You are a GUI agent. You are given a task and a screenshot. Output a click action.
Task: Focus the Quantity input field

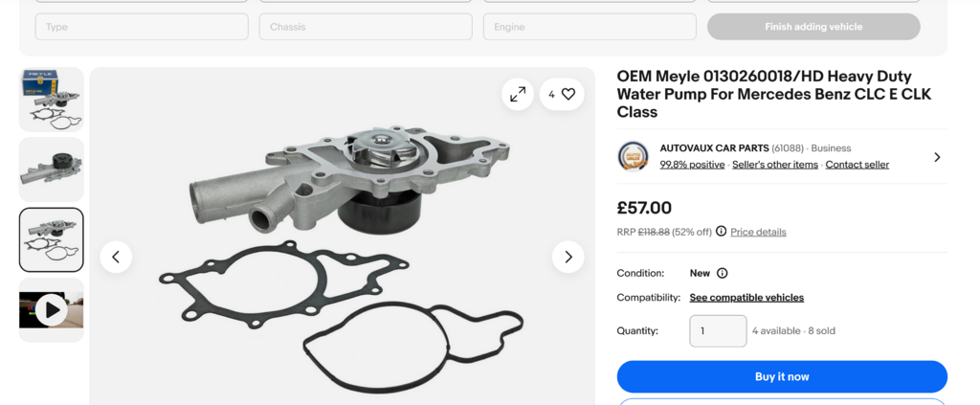coord(718,331)
